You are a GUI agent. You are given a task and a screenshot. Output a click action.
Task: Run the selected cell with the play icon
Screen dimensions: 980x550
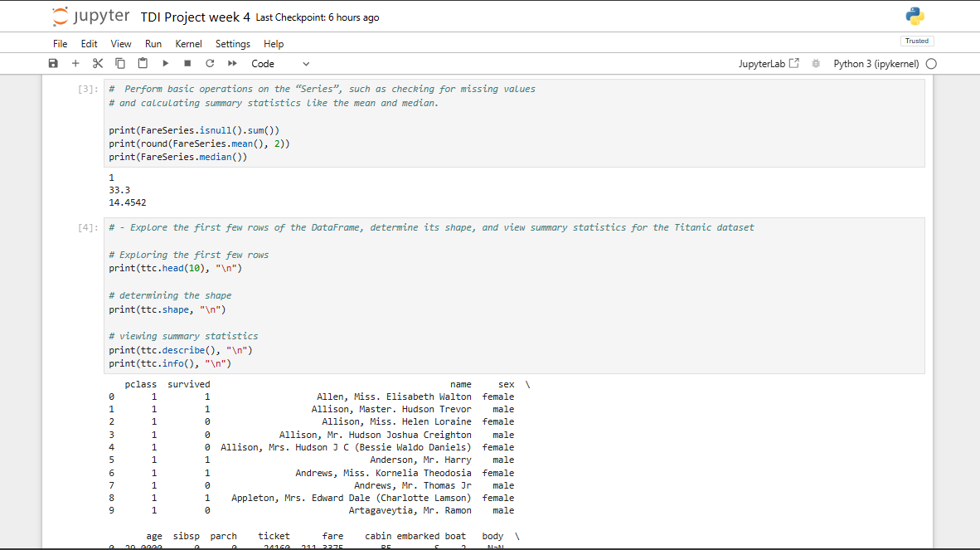pyautogui.click(x=166, y=63)
